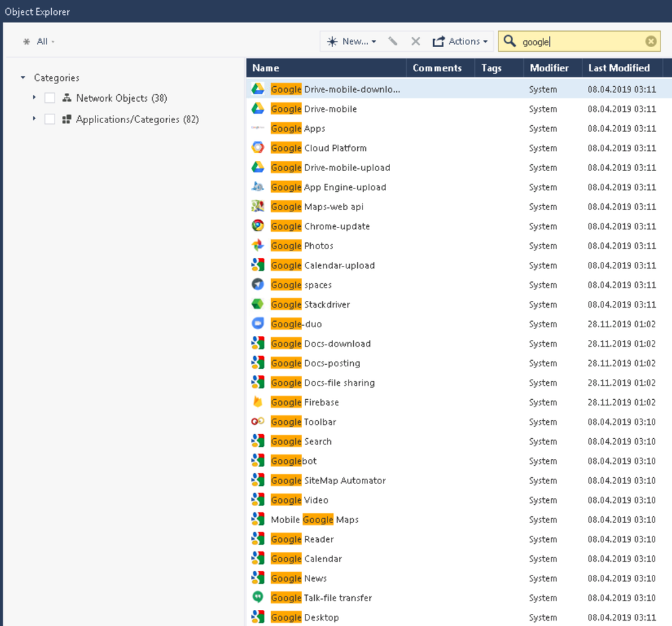Screen dimensions: 672x626
Task: Click the Google Calendar-upload icon
Action: point(258,265)
